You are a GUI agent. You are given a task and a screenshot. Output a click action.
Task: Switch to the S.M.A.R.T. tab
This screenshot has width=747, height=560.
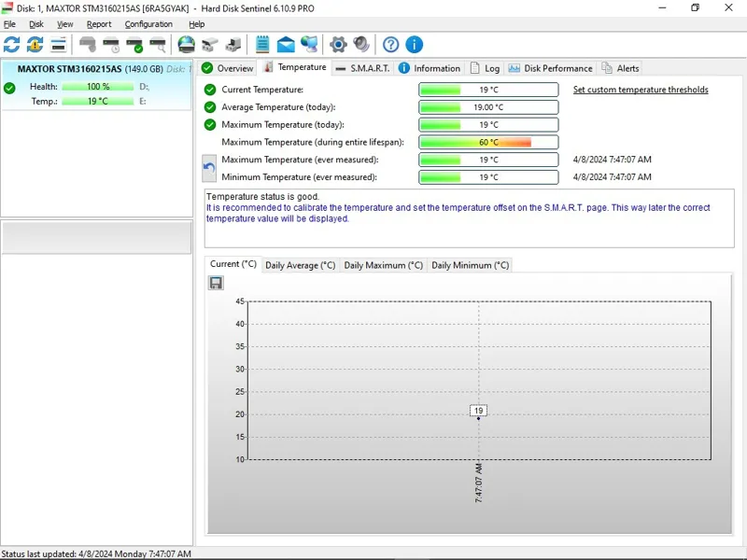[362, 68]
